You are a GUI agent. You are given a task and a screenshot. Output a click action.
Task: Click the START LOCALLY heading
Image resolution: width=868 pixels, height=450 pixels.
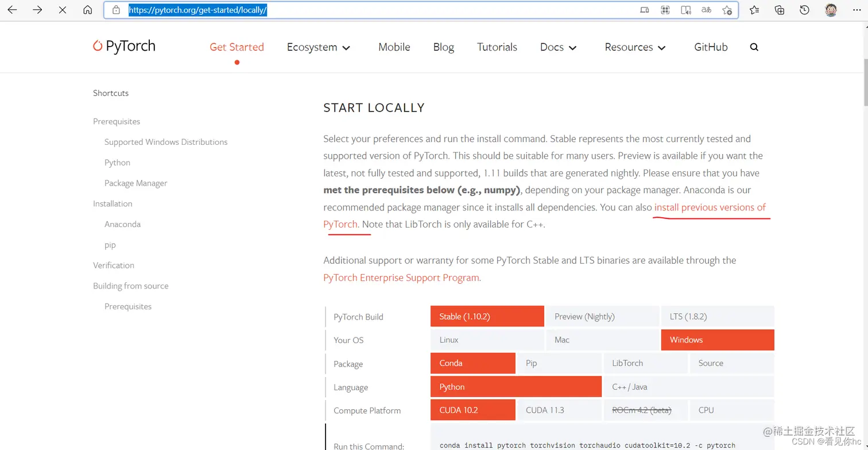click(x=374, y=107)
